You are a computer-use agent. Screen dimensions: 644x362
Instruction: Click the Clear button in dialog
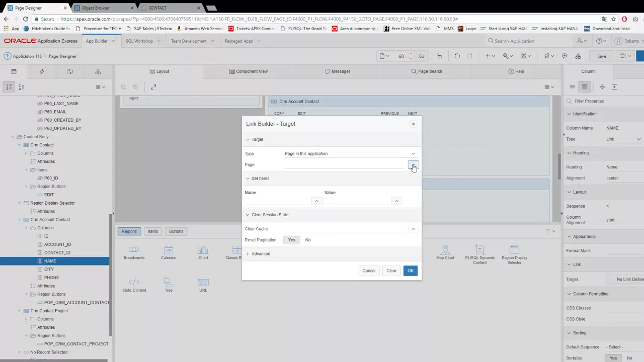tap(391, 270)
